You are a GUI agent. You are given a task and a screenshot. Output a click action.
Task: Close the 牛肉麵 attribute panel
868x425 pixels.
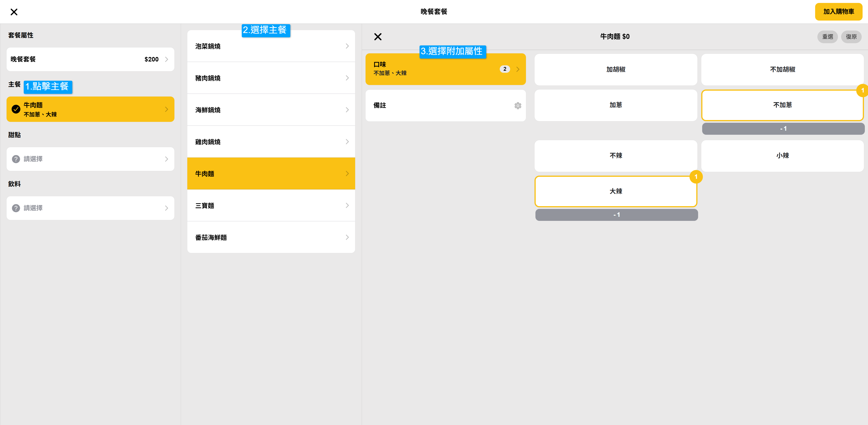tap(378, 37)
